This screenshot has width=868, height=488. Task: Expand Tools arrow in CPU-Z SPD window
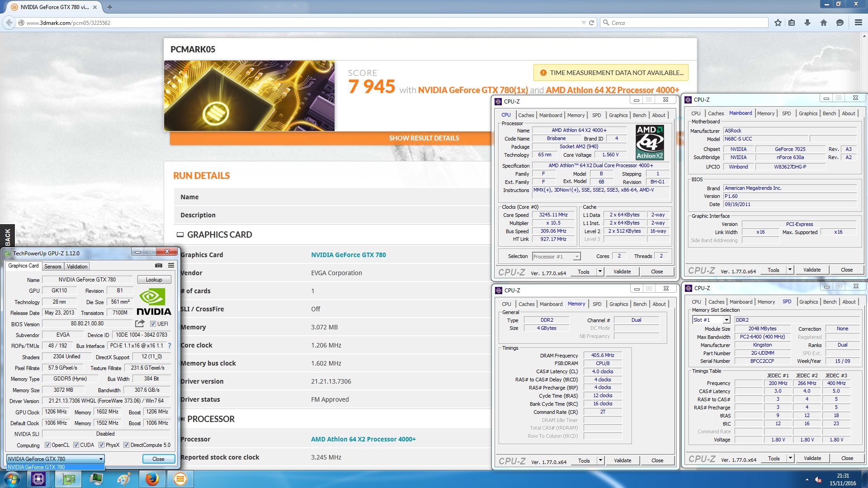790,458
